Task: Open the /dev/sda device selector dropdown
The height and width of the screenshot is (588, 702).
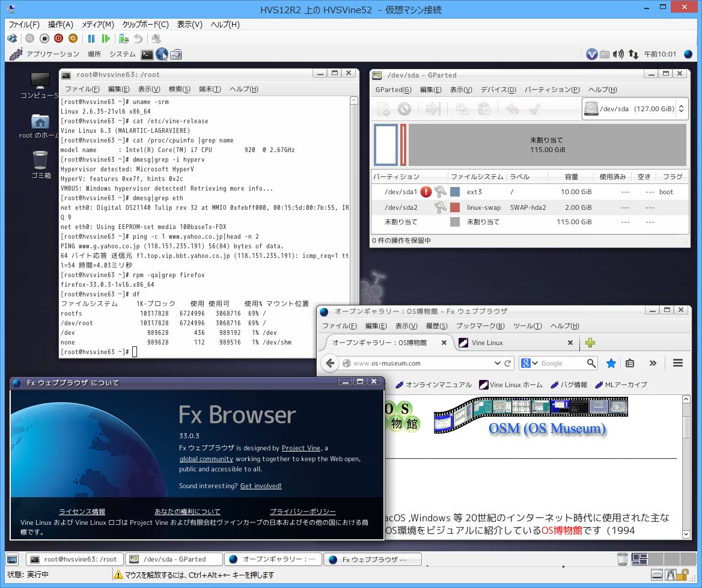Action: click(635, 109)
